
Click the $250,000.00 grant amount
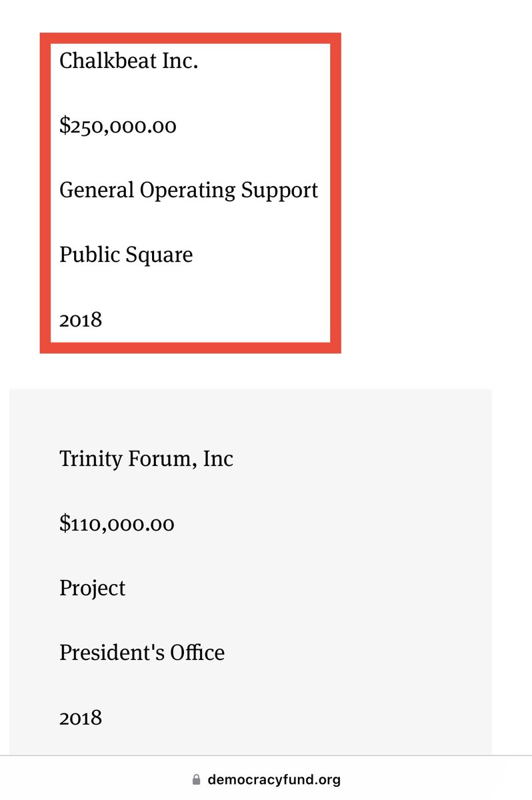coord(118,125)
